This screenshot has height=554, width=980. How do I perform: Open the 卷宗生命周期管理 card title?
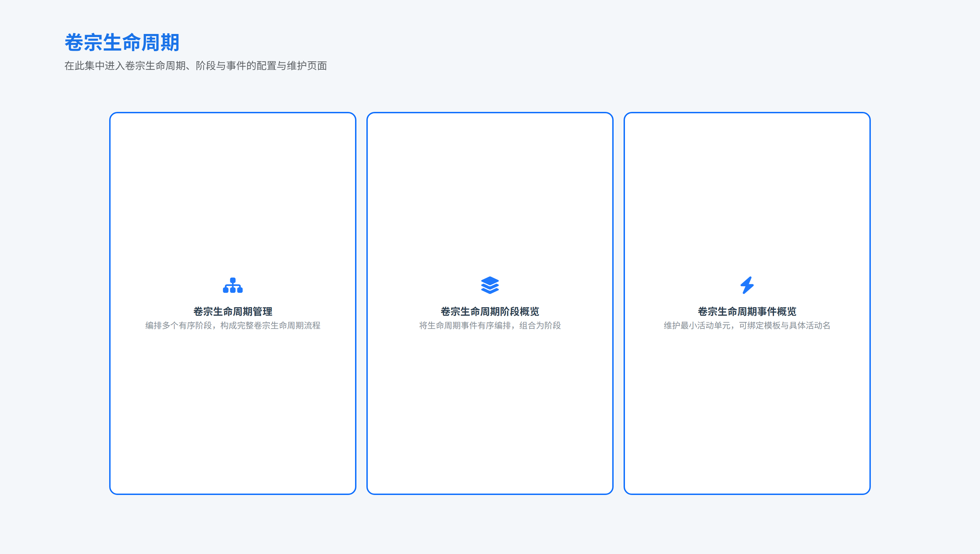(x=232, y=312)
